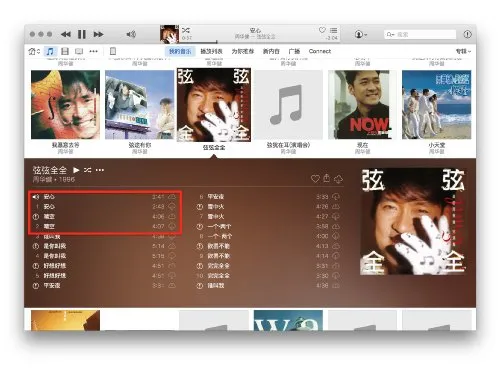The width and height of the screenshot is (500, 375).
Task: Download the 4:00 track from iCloud
Action: (336, 236)
